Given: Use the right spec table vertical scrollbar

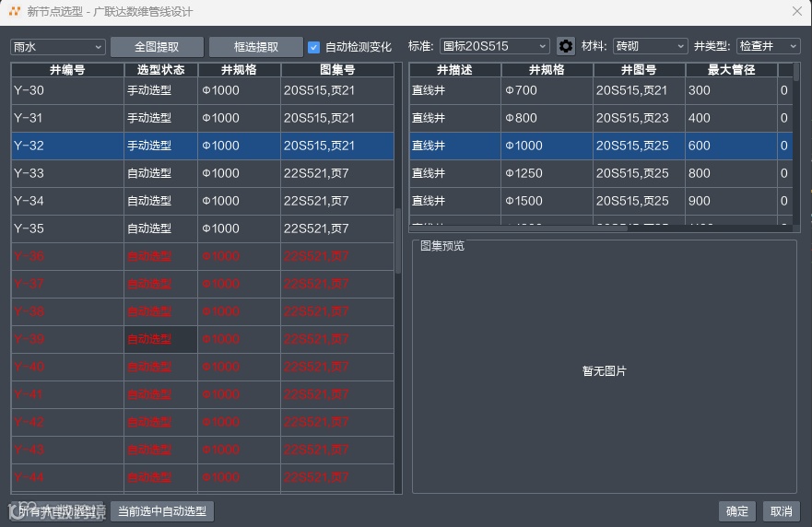Looking at the screenshot, I should click(x=796, y=72).
